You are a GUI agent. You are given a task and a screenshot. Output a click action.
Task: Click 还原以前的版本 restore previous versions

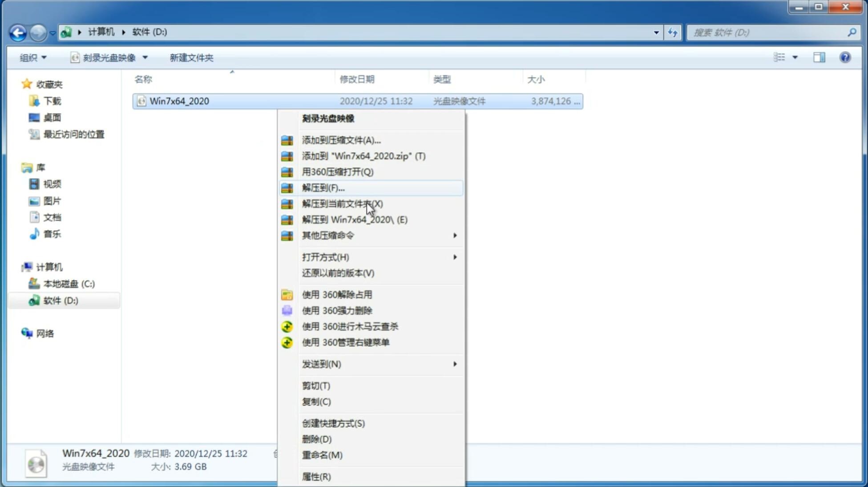coord(337,273)
